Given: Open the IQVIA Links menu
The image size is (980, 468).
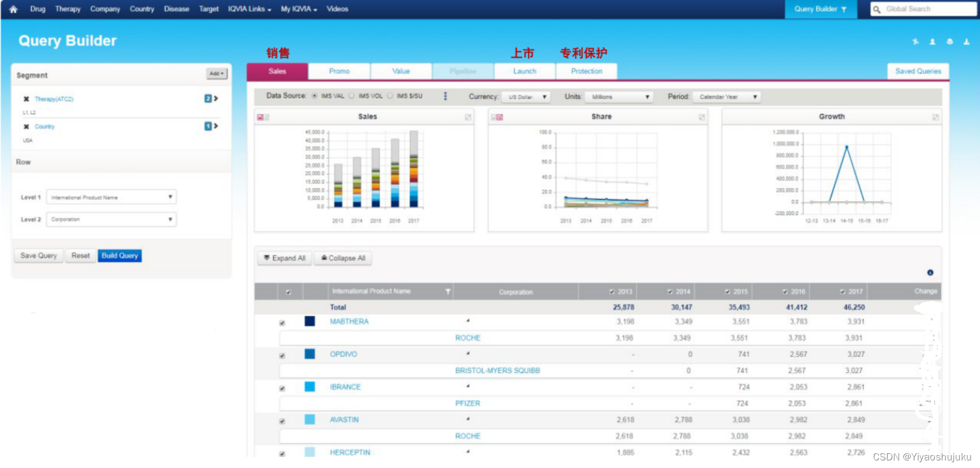Looking at the screenshot, I should coord(250,9).
